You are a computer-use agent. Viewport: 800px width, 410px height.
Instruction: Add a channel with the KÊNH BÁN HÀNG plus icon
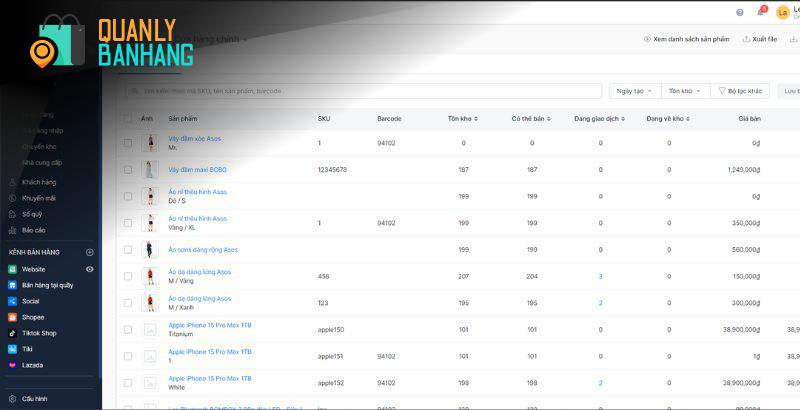pyautogui.click(x=90, y=252)
